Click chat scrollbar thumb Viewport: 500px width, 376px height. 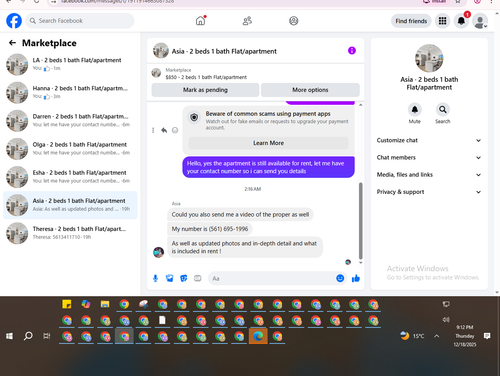click(360, 221)
